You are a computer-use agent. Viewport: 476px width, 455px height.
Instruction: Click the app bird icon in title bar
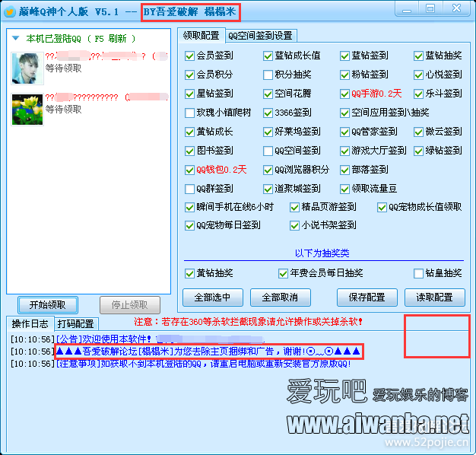tap(10, 12)
